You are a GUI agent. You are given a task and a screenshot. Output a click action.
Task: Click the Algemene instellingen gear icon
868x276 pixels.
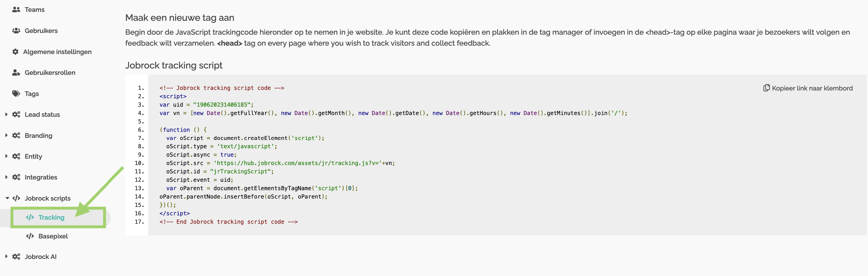[x=15, y=51]
